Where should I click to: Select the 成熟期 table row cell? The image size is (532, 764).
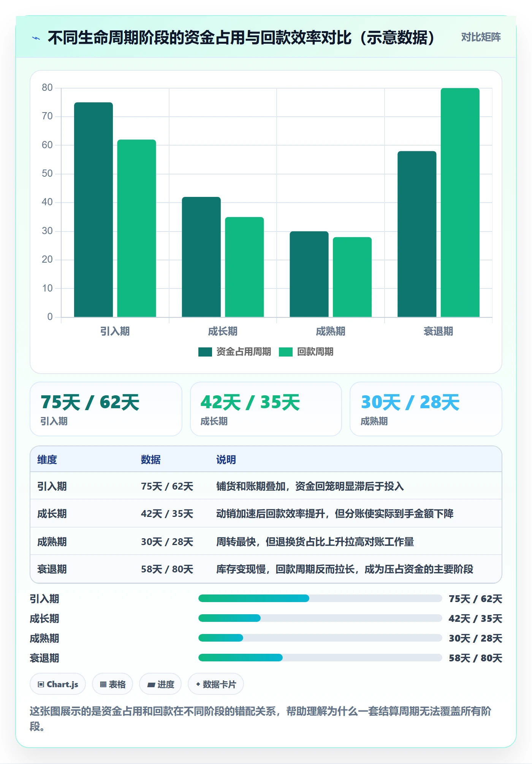(52, 542)
